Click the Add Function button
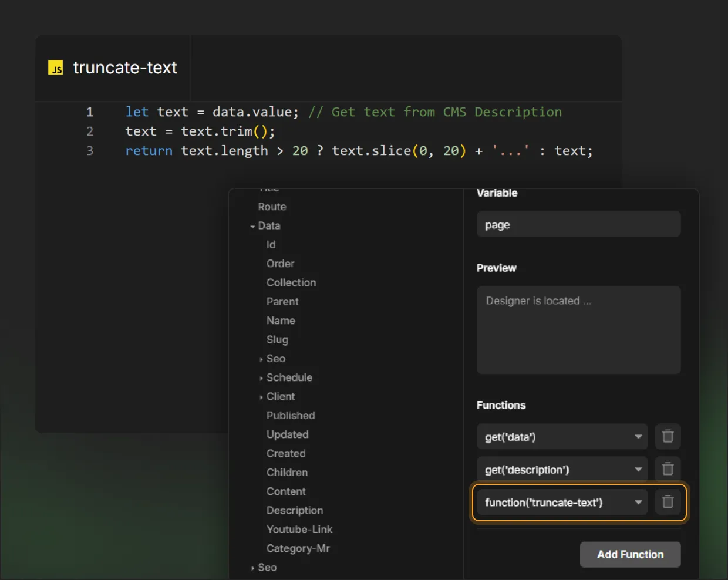 tap(630, 554)
